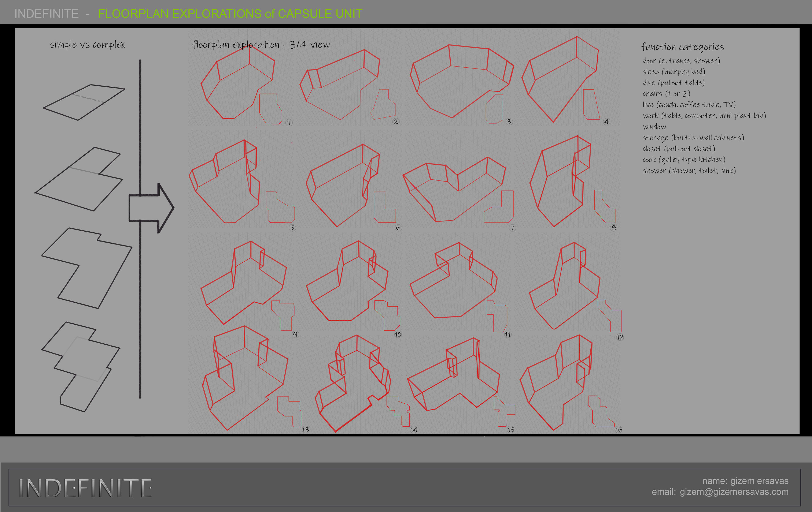Click floorplan 3/4 view number 6
This screenshot has width=812, height=512.
(x=343, y=185)
